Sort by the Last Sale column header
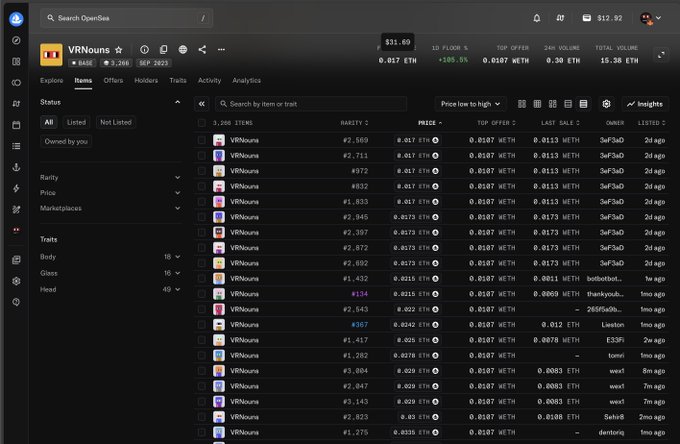 click(x=560, y=123)
